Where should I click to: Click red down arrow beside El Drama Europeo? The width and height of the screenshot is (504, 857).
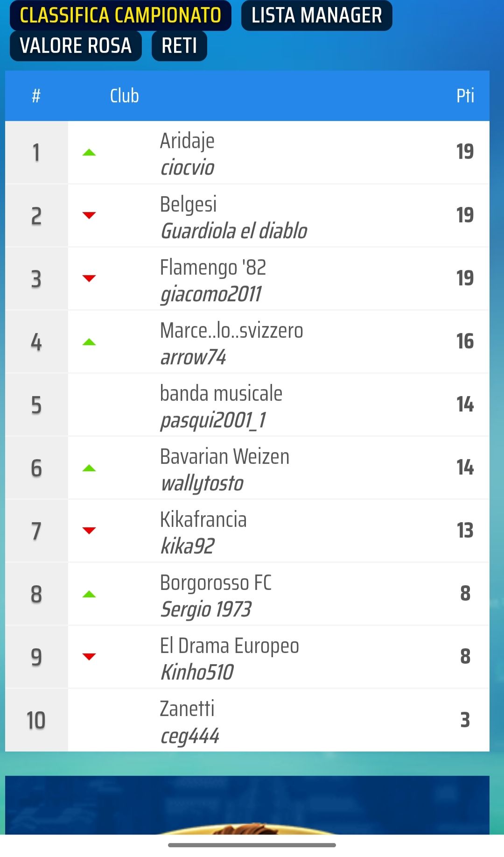pos(89,657)
